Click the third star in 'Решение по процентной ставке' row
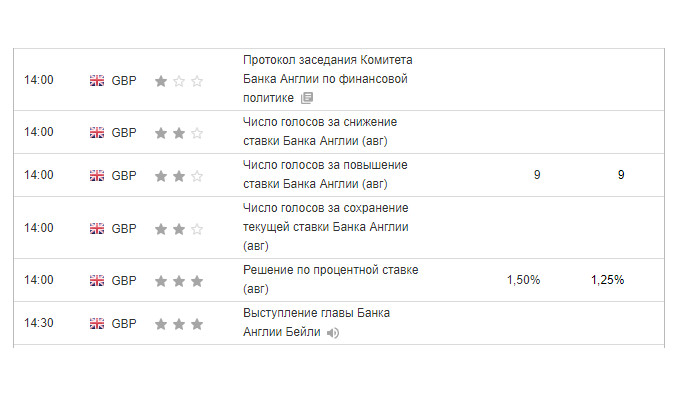 [197, 281]
